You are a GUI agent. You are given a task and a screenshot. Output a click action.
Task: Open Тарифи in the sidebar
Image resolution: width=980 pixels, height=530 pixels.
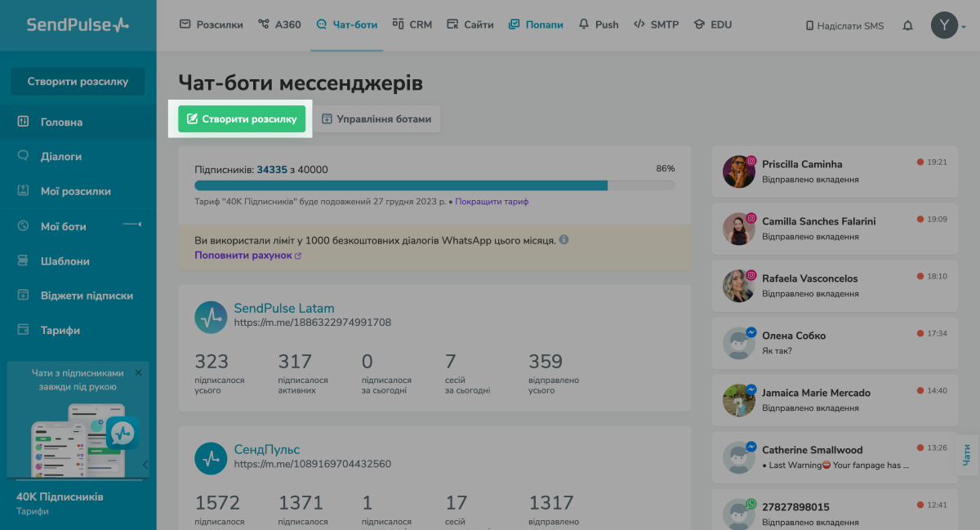click(60, 330)
